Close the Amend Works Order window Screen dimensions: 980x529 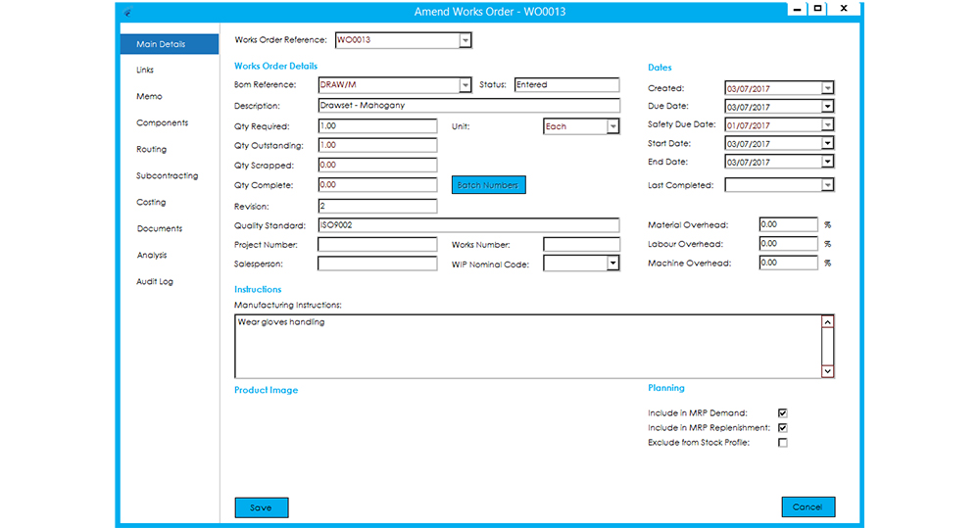844,9
